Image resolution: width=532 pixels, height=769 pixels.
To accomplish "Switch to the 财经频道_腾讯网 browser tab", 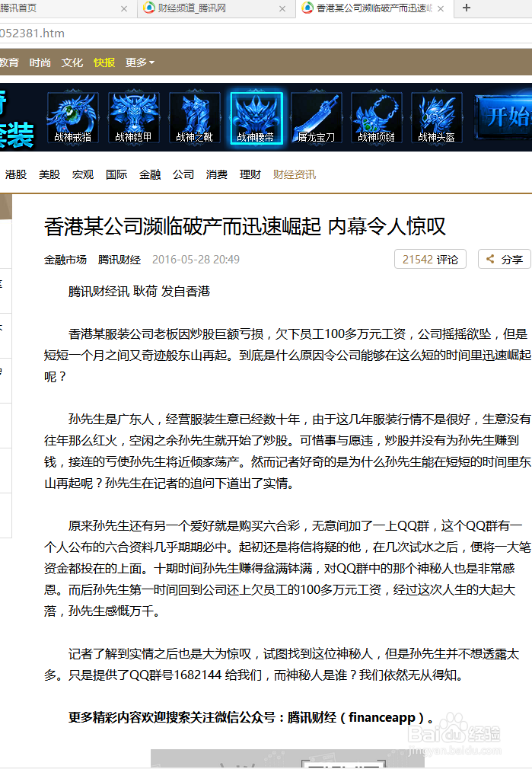I will point(215,8).
